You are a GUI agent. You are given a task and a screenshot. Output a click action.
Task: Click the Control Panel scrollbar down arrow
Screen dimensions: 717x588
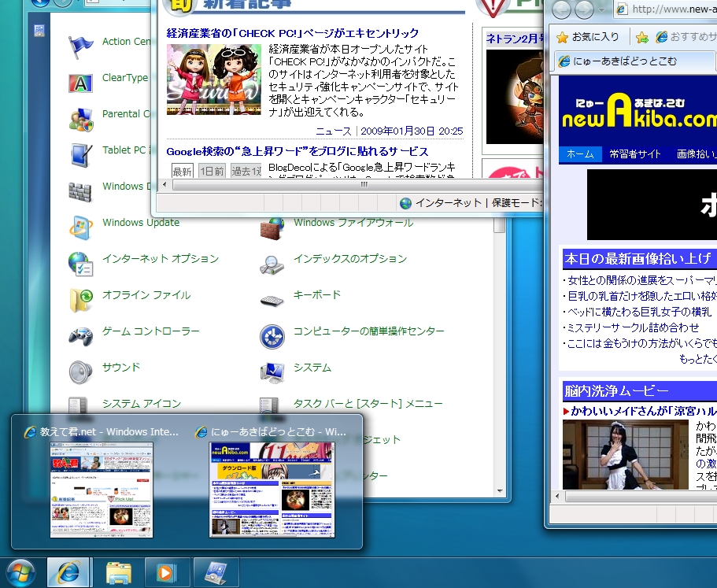point(499,491)
